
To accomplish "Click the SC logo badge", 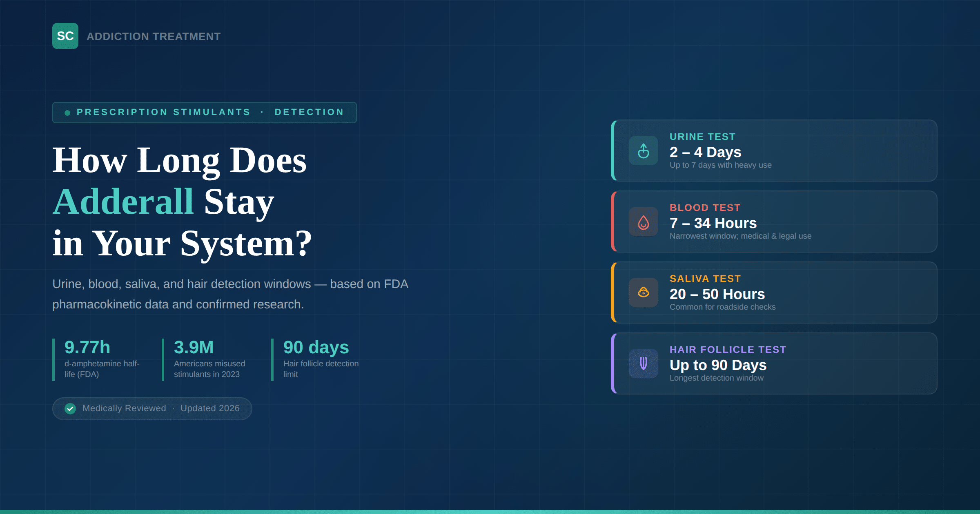I will point(65,36).
